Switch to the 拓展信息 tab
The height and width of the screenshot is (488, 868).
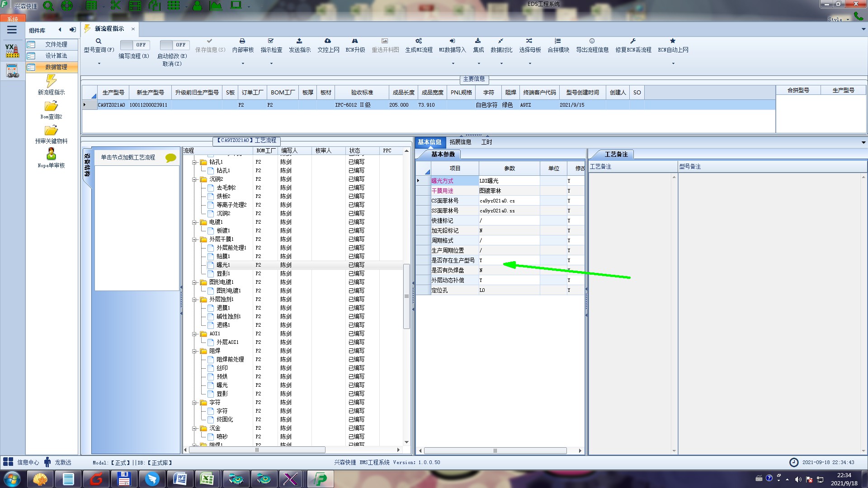460,142
